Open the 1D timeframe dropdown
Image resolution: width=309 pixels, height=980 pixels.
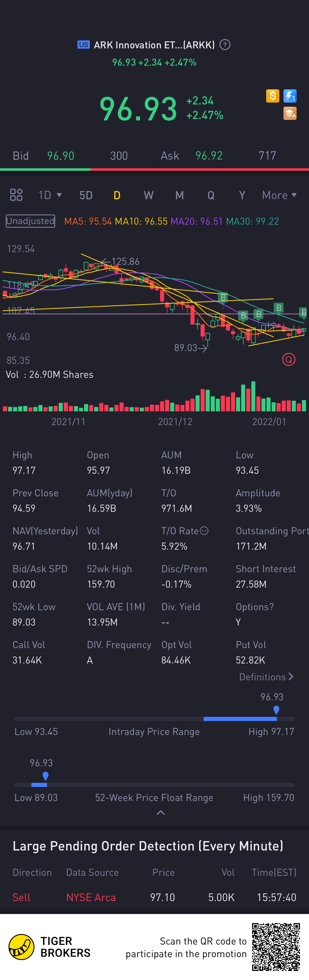pos(50,195)
